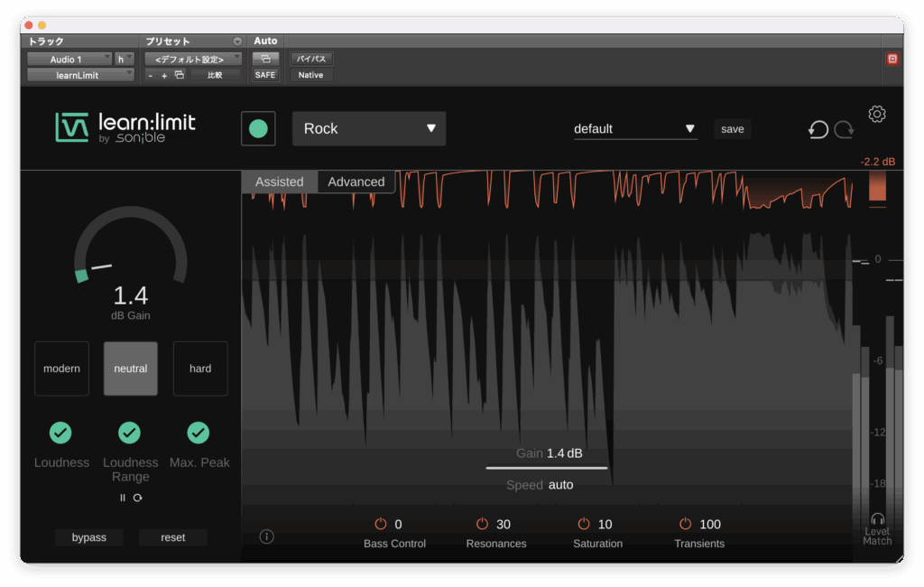The image size is (924, 587).
Task: Click the preset copy icon beside the plus
Action: click(x=180, y=75)
